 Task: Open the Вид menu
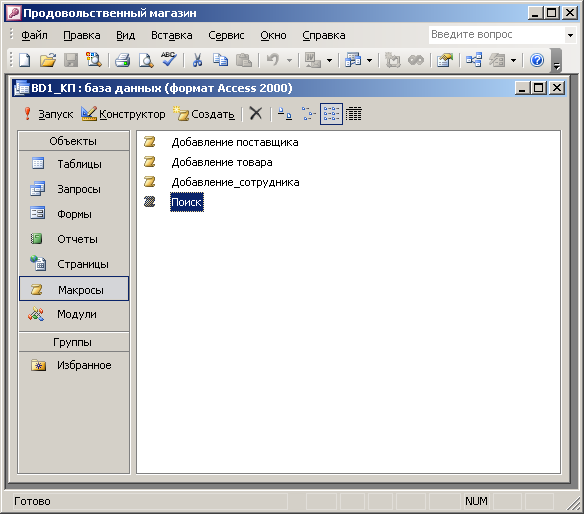[x=126, y=35]
